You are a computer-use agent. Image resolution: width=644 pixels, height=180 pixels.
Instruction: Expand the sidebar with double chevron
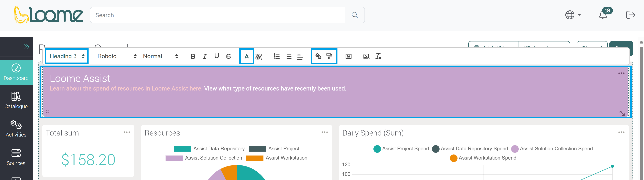point(27,47)
